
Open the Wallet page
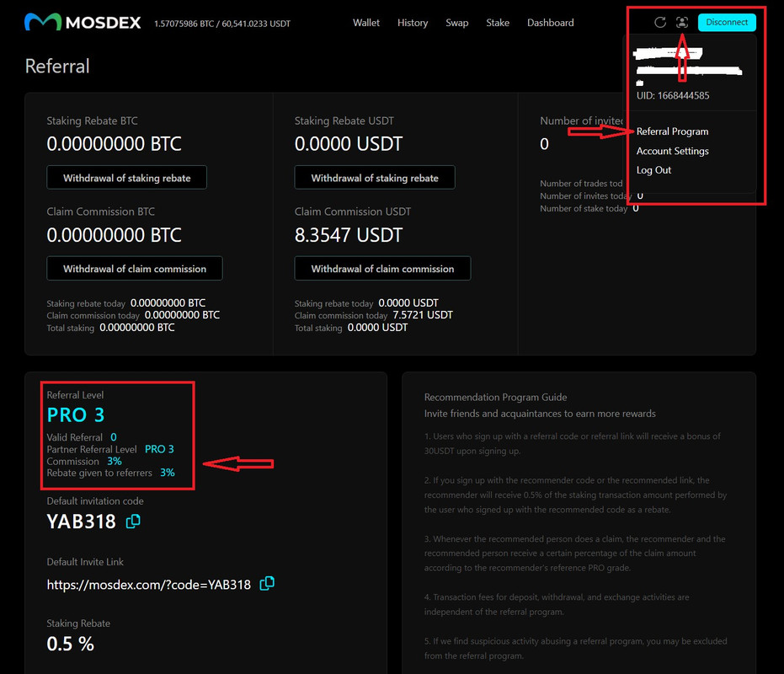(x=366, y=23)
